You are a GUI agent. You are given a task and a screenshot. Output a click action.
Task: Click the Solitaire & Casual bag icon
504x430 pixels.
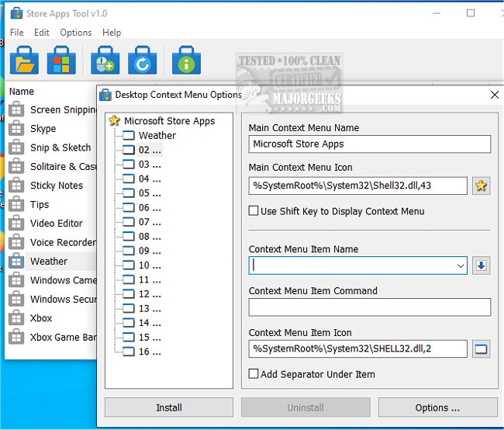[x=16, y=166]
